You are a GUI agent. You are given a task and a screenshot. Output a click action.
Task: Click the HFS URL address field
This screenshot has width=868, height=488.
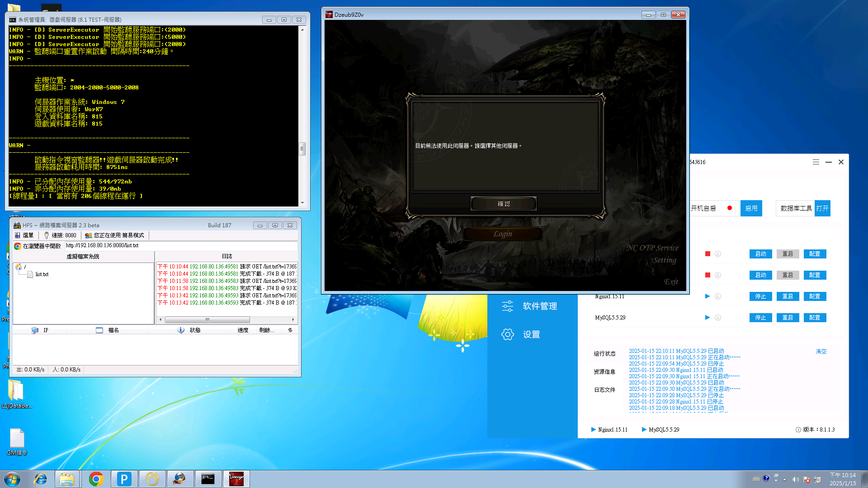click(181, 246)
